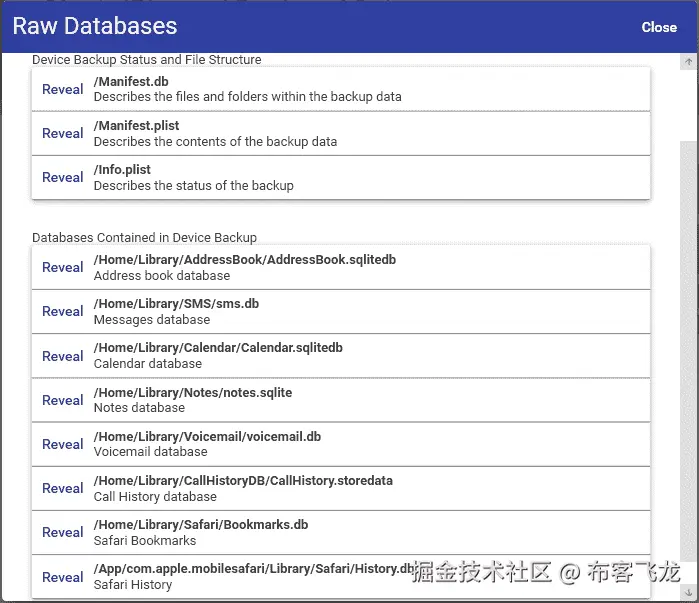
Task: Click 'Messages database' description
Action: click(152, 320)
